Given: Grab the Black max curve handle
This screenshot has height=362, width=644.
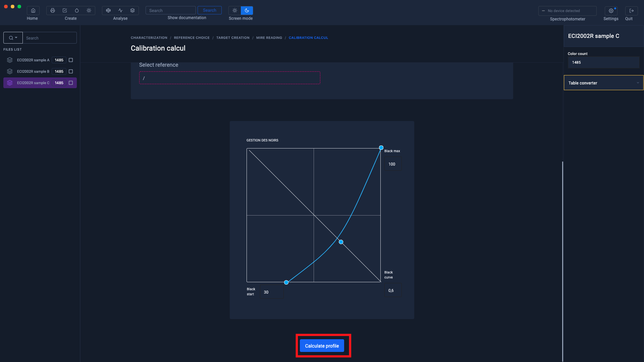Looking at the screenshot, I should click(x=381, y=147).
